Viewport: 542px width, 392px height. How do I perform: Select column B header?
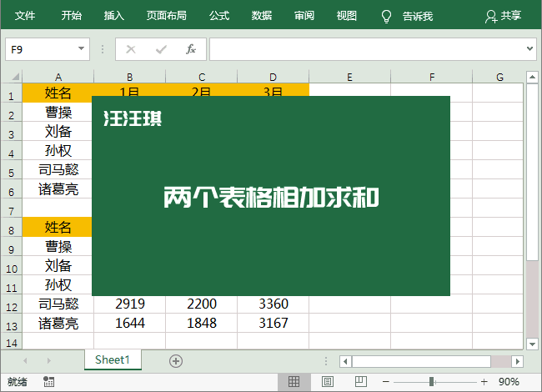[129, 77]
